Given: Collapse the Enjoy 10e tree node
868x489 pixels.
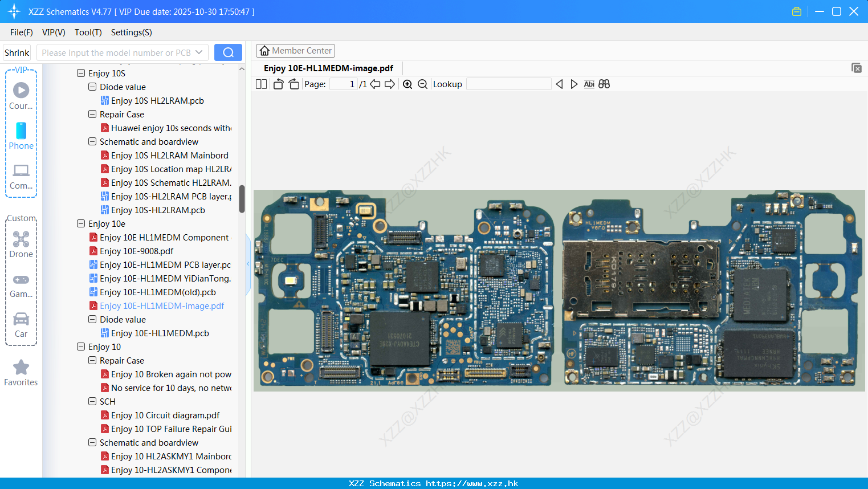Looking at the screenshot, I should [81, 223].
